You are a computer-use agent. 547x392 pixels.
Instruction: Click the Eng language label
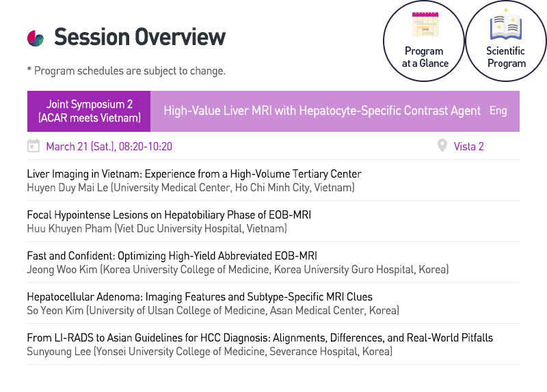[498, 111]
